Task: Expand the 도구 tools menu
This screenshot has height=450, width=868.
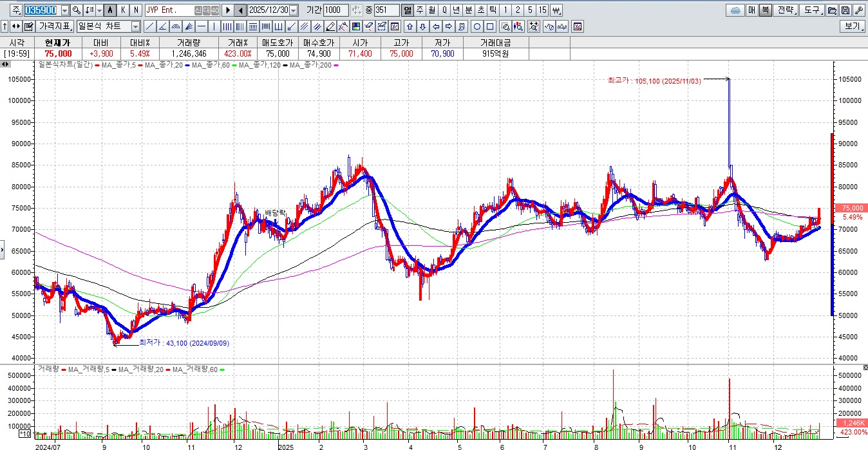Action: click(811, 10)
